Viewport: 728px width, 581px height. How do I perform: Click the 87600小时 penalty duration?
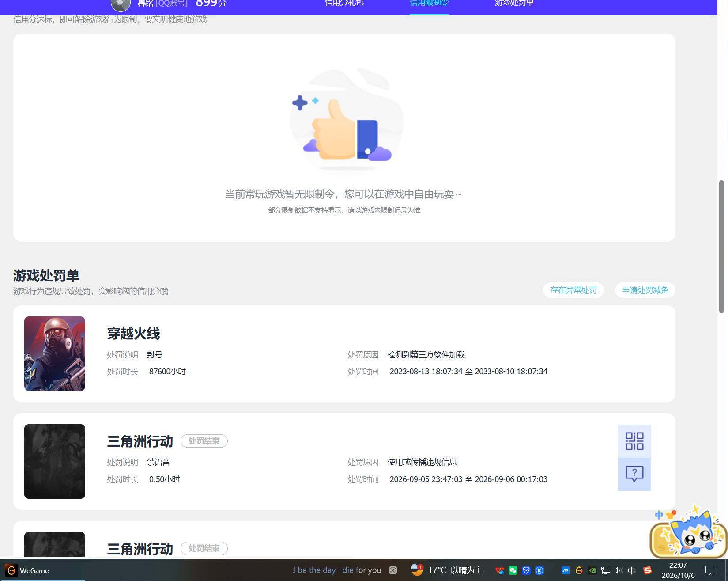point(167,372)
